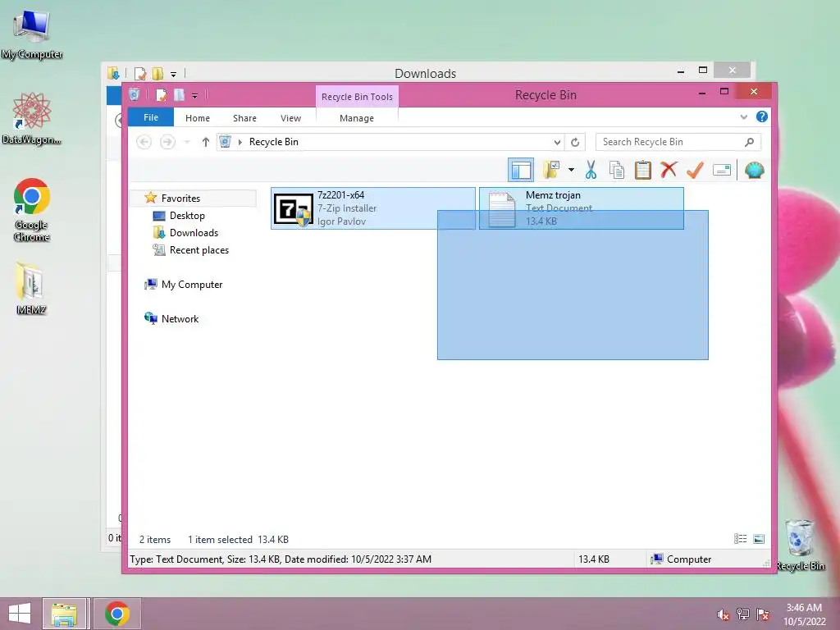Go up one level with Up arrow
Image resolution: width=840 pixels, height=630 pixels.
coord(205,142)
